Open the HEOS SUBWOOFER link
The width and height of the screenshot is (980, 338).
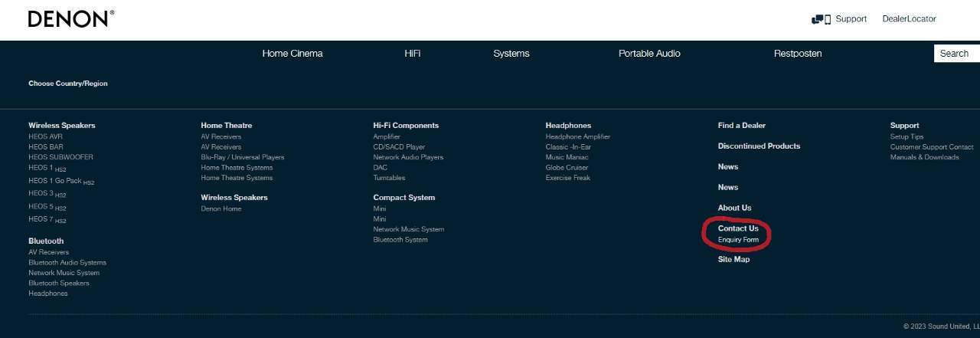point(60,157)
